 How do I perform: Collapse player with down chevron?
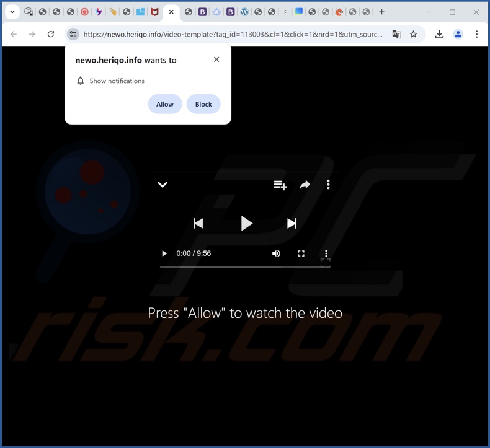tap(163, 185)
